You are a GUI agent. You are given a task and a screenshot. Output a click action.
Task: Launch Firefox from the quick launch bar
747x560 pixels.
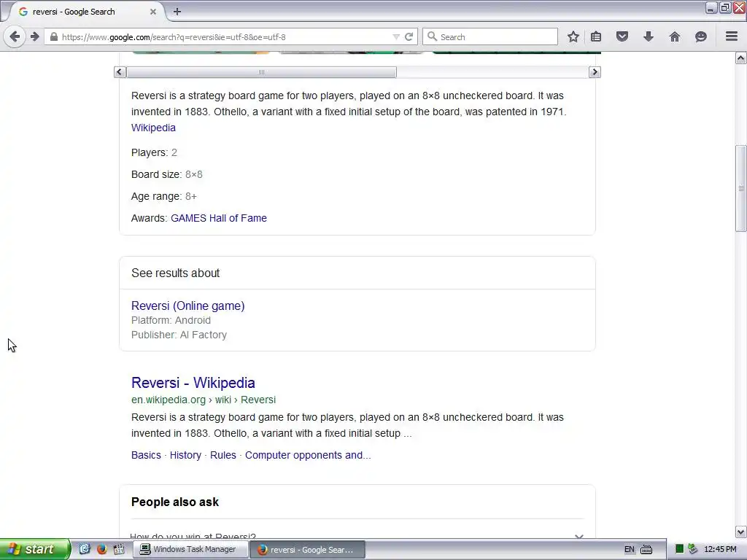click(102, 549)
